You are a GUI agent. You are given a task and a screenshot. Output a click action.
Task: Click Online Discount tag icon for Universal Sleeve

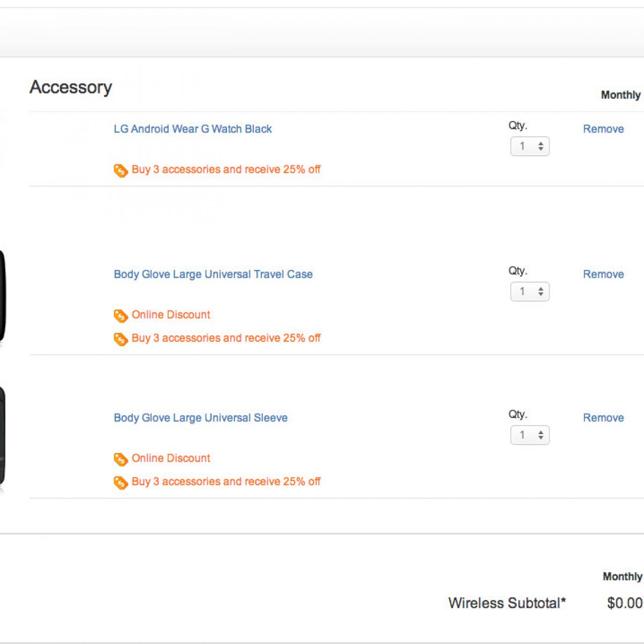coord(120,459)
